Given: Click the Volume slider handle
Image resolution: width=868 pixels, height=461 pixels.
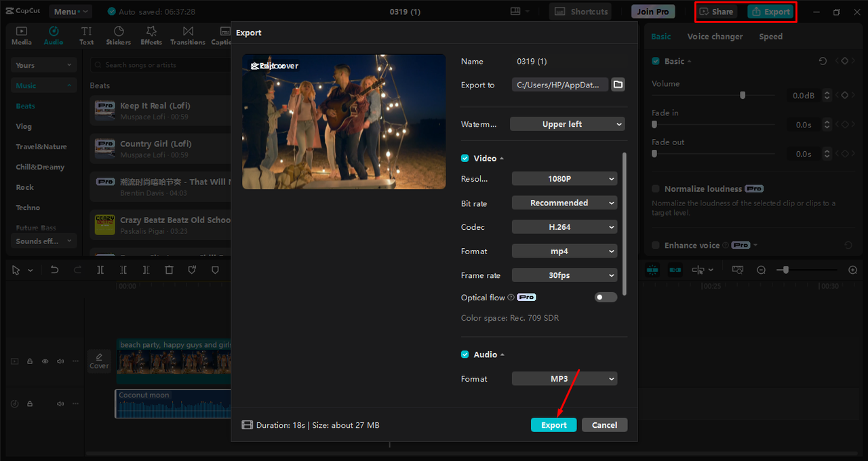Looking at the screenshot, I should point(743,96).
